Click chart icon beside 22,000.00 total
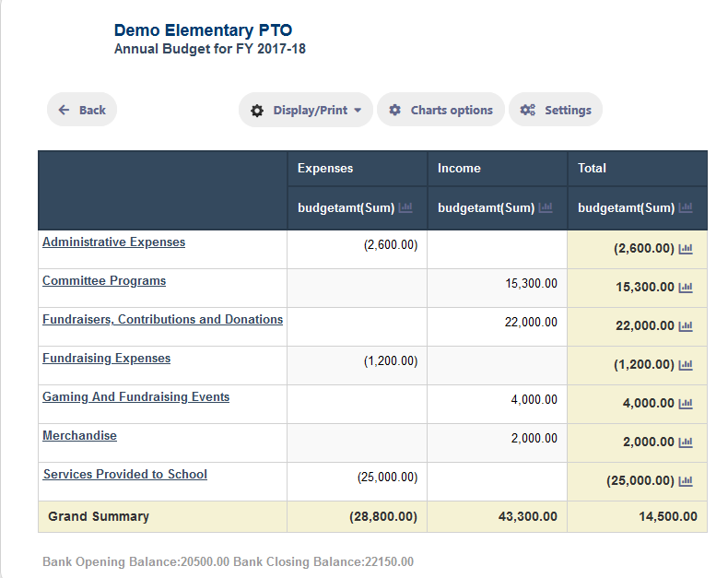 (686, 326)
